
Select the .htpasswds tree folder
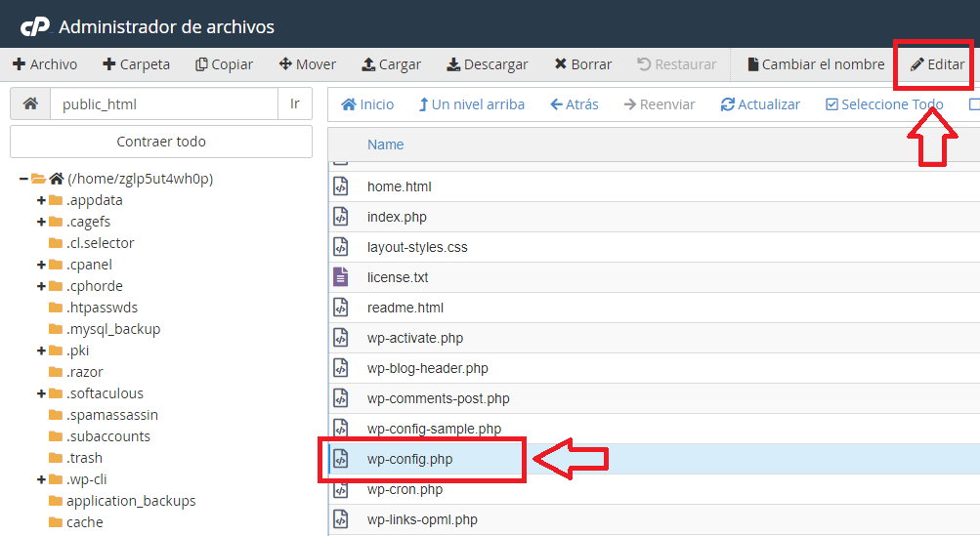(102, 308)
